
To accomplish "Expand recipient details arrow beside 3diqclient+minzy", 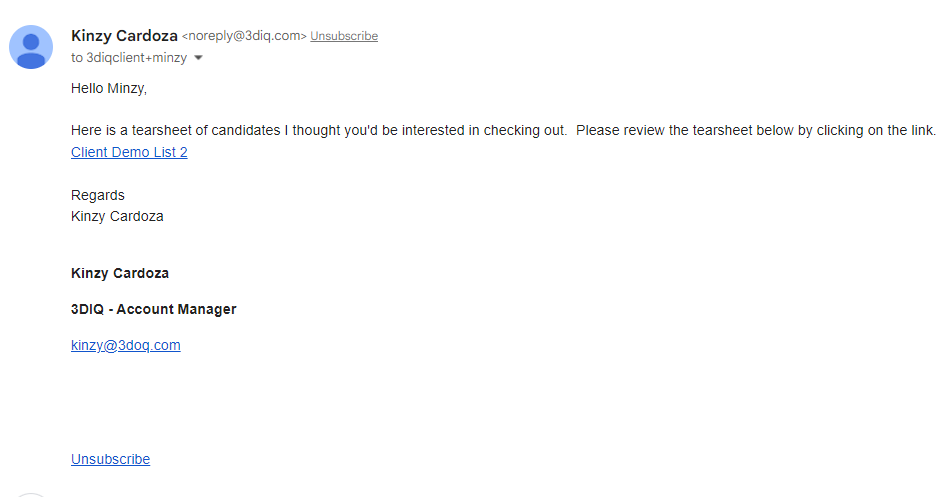I will (x=198, y=58).
